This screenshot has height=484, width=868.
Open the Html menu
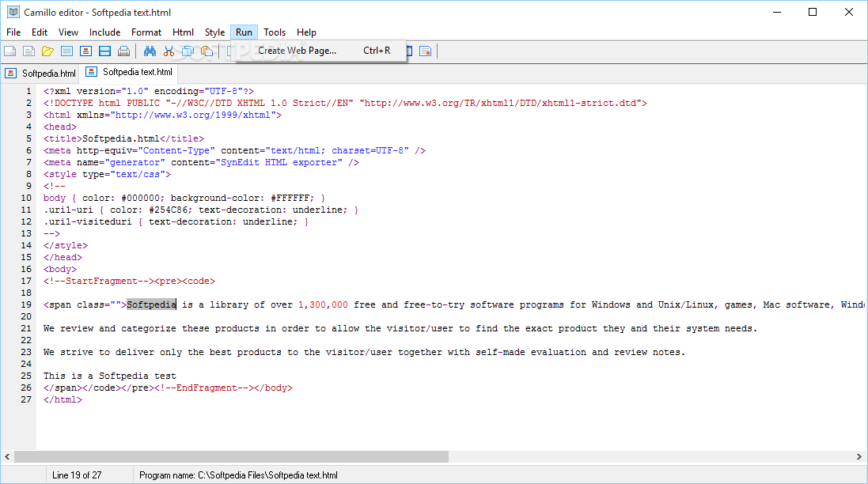click(183, 32)
